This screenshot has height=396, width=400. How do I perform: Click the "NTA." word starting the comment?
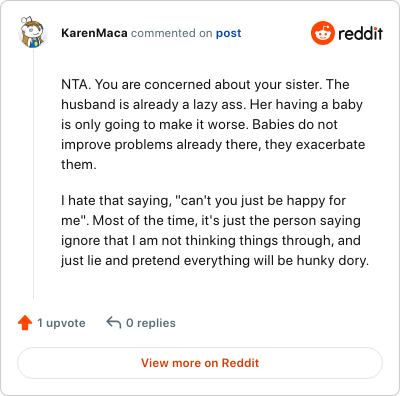pyautogui.click(x=76, y=85)
